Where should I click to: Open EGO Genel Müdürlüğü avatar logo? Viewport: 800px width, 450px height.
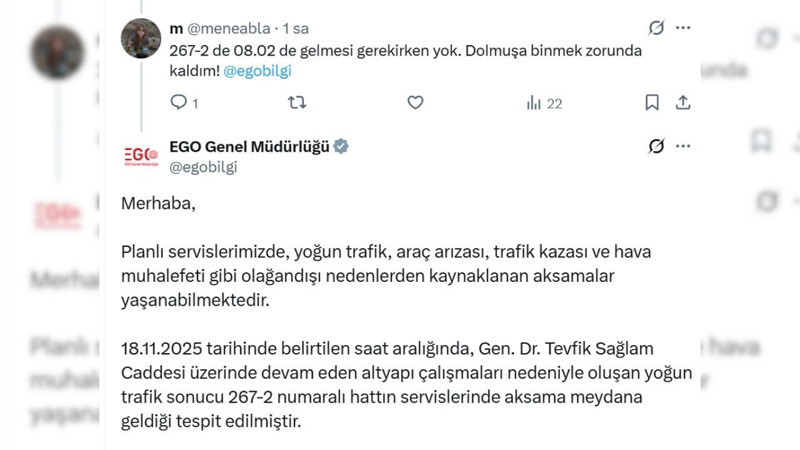tap(140, 157)
